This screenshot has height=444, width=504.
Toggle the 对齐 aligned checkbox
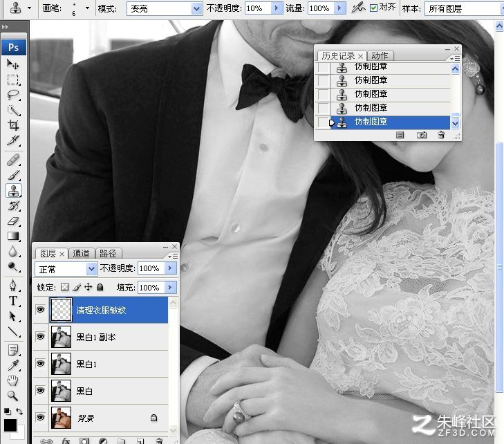(373, 8)
